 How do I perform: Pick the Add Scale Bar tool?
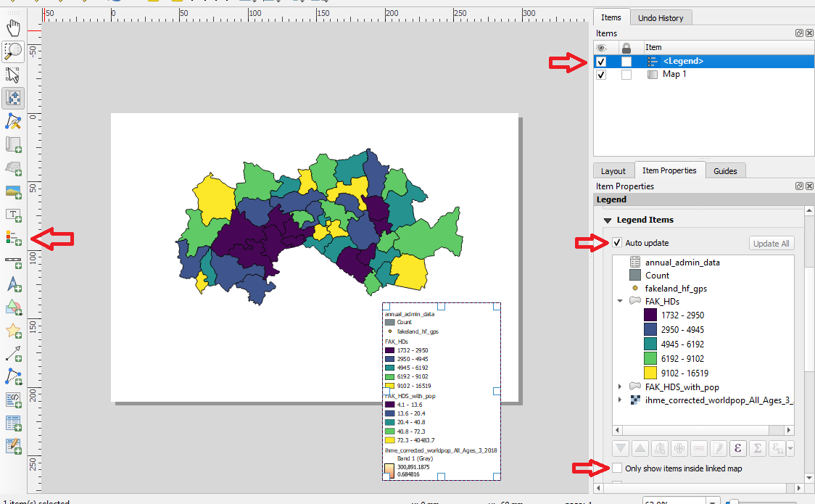13,261
